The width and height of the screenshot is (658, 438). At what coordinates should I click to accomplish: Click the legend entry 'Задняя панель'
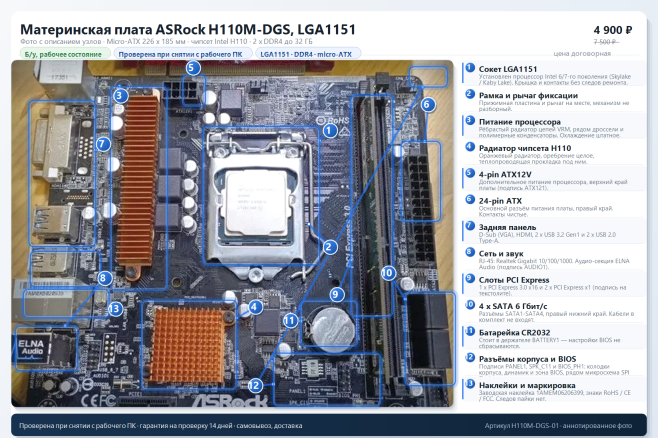[x=554, y=232]
